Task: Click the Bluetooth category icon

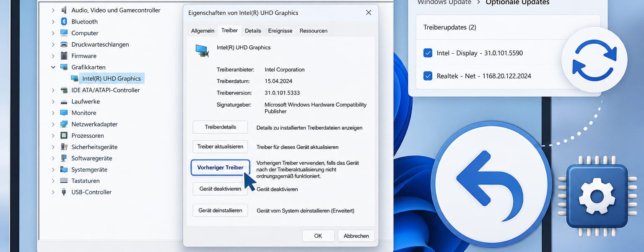Action: 64,21
